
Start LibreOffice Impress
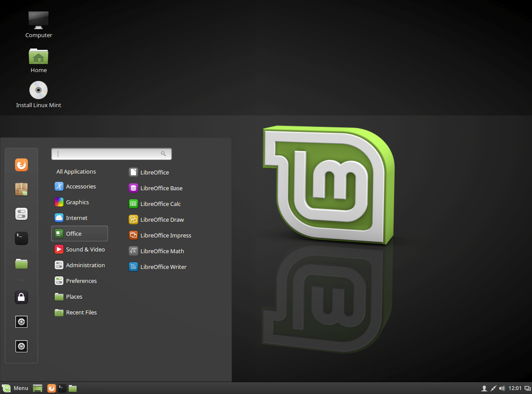coord(166,235)
